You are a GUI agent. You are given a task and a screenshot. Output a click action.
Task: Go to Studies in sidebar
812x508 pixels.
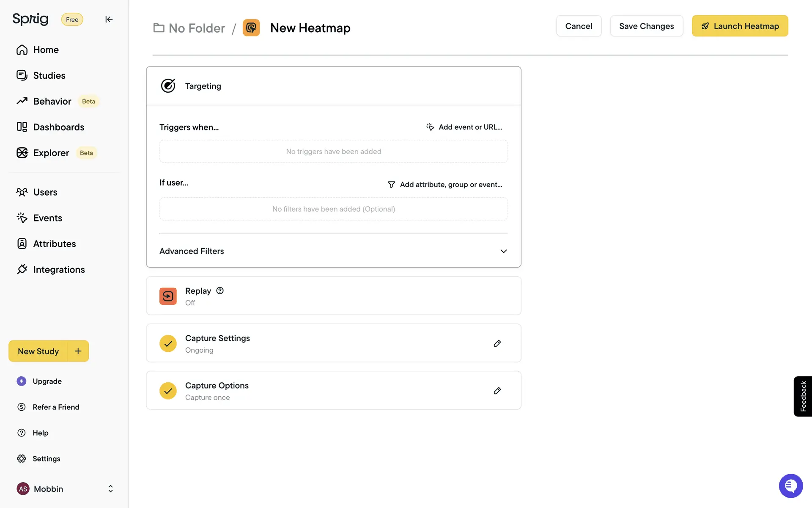[x=49, y=75]
